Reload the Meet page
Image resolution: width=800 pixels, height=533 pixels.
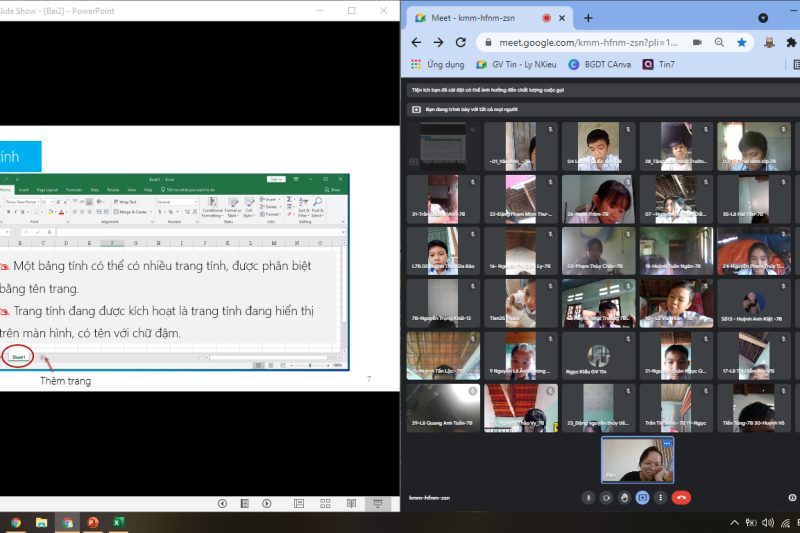[x=461, y=42]
